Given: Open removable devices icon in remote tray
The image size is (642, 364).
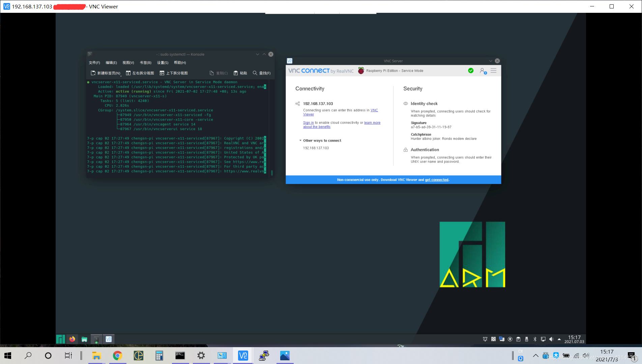Looking at the screenshot, I should [x=527, y=339].
